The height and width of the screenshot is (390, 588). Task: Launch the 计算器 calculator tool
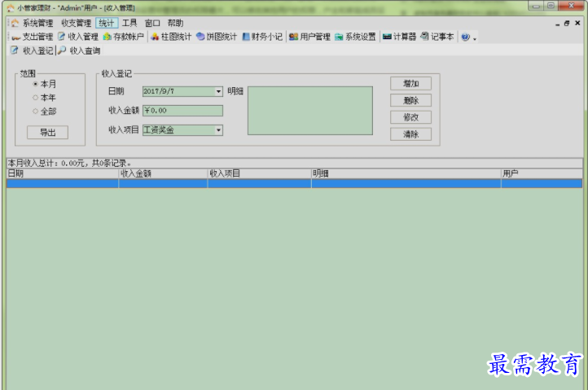(x=399, y=37)
